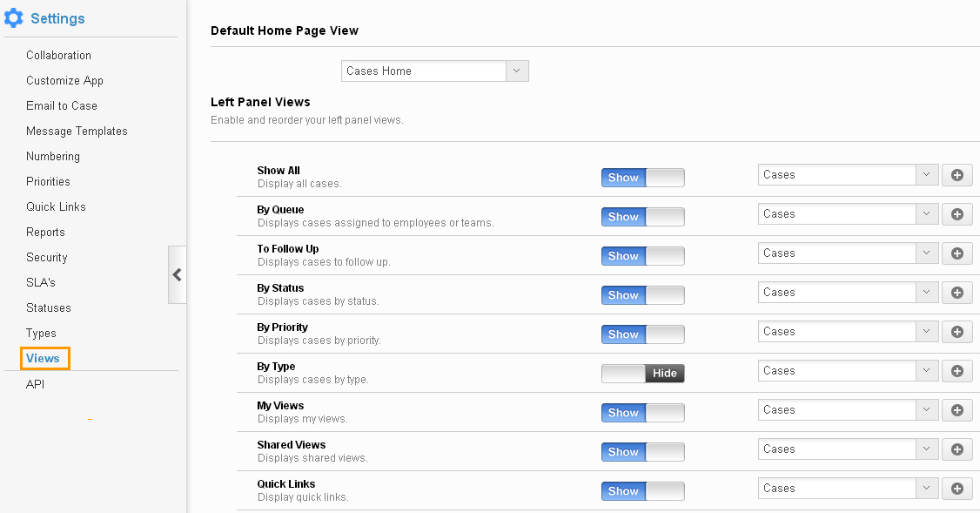Viewport: 980px width, 513px height.
Task: Toggle the By Type Hide switch
Action: (x=643, y=374)
